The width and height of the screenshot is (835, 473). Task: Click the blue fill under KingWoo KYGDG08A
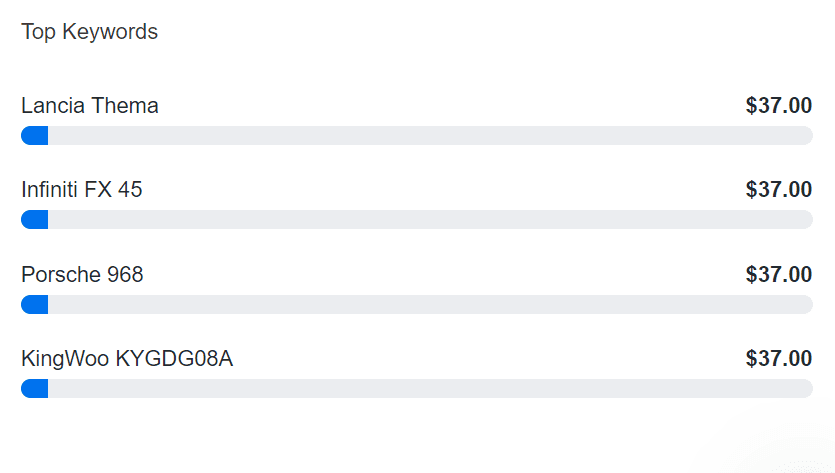pyautogui.click(x=35, y=389)
